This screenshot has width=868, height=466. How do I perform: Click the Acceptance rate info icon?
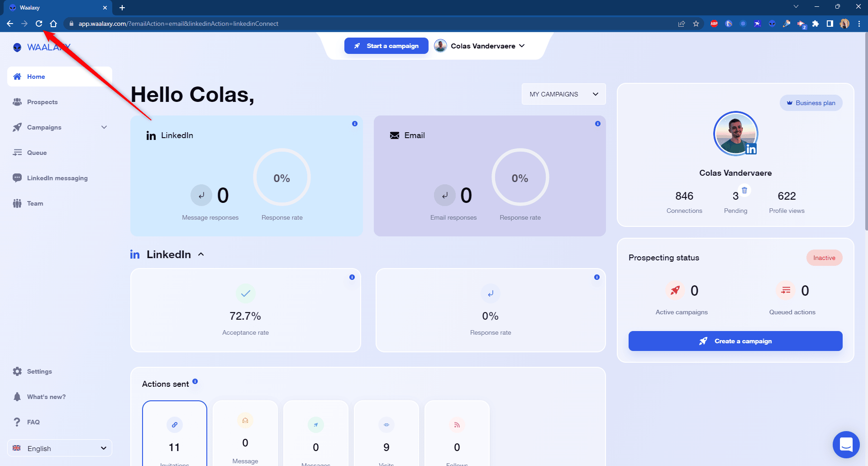point(352,277)
